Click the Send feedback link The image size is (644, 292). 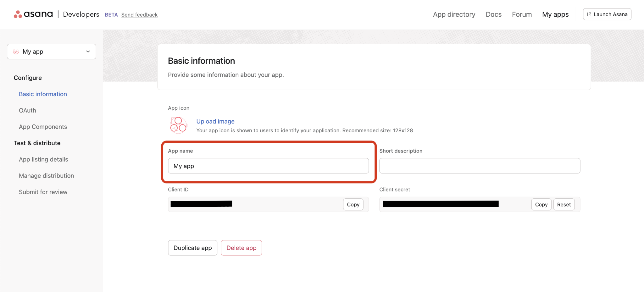coord(139,15)
